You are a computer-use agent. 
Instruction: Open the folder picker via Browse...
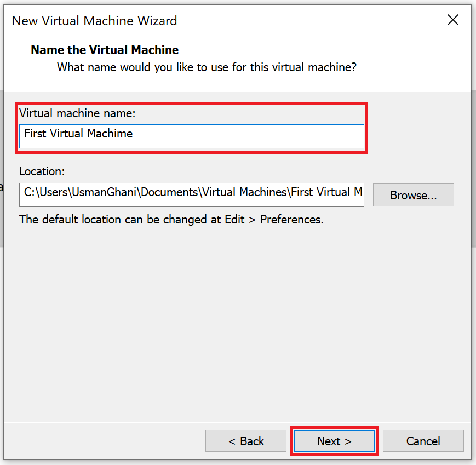tap(413, 195)
